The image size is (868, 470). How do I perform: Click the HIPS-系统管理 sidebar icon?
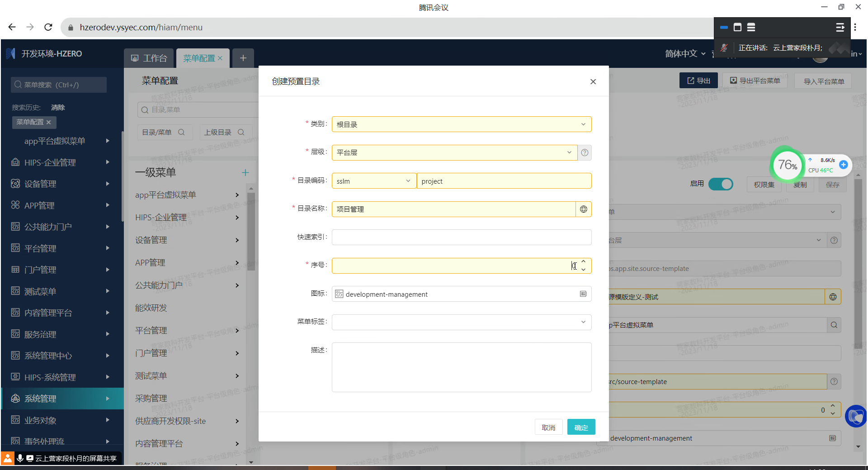pos(15,377)
